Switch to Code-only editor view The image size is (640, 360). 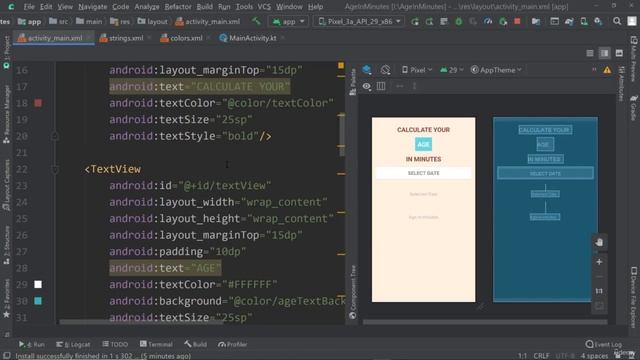[x=590, y=53]
